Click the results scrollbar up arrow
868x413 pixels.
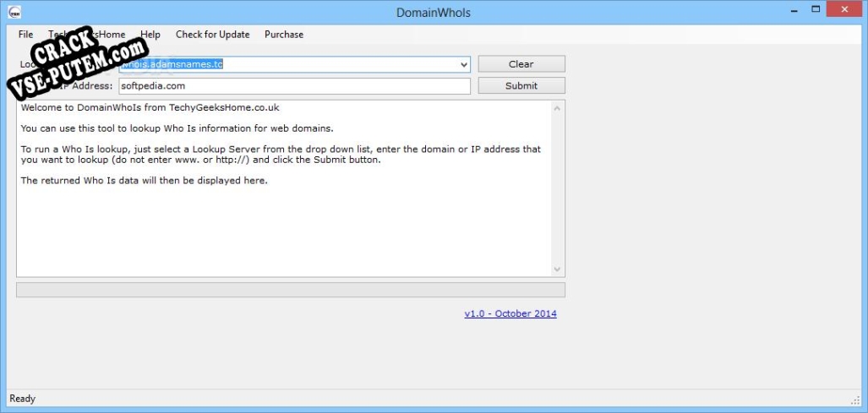pyautogui.click(x=557, y=108)
